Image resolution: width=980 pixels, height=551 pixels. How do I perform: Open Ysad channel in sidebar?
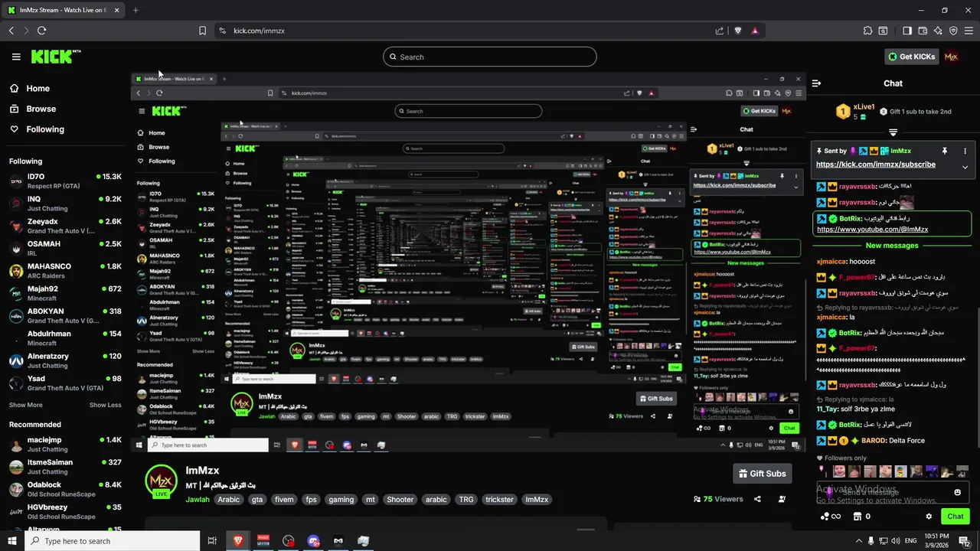click(65, 383)
